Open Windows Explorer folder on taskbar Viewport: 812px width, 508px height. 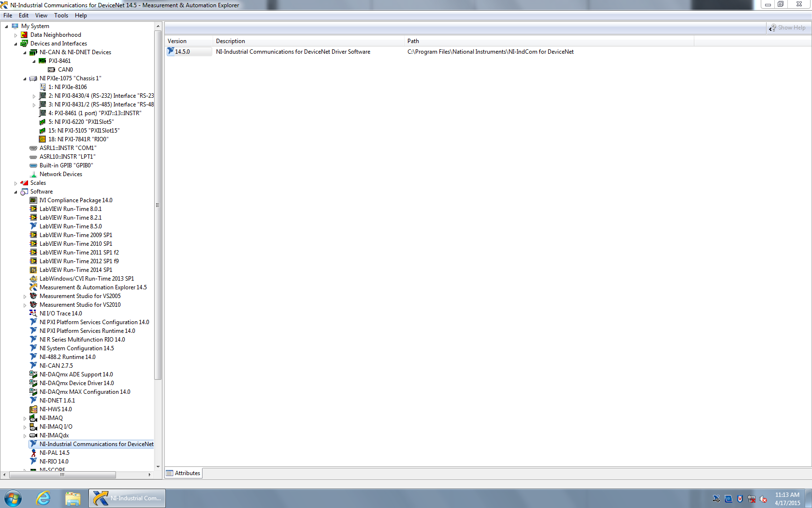[73, 498]
